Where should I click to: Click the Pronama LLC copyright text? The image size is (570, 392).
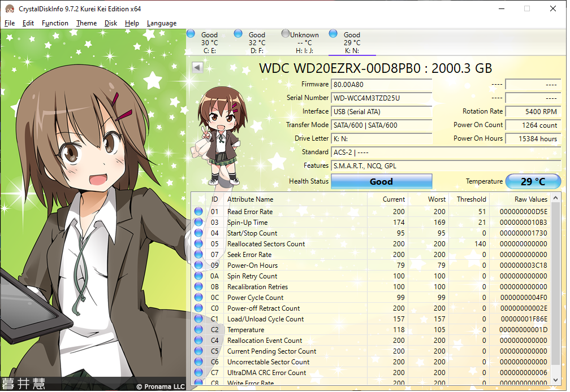pyautogui.click(x=161, y=386)
